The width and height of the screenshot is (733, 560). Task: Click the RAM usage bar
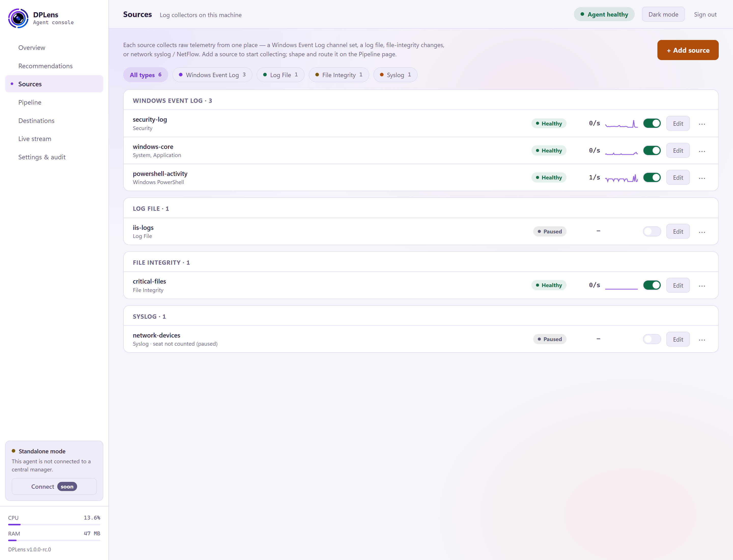coord(54,540)
